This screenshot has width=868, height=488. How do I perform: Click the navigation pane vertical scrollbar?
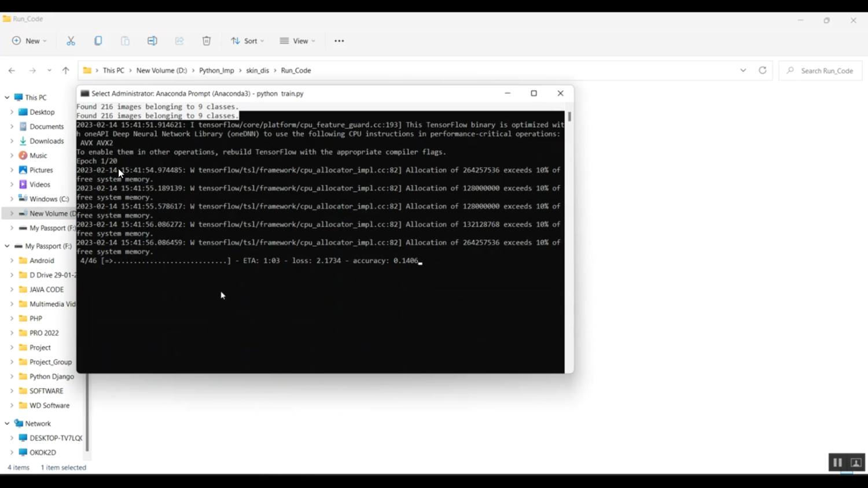[x=87, y=412]
